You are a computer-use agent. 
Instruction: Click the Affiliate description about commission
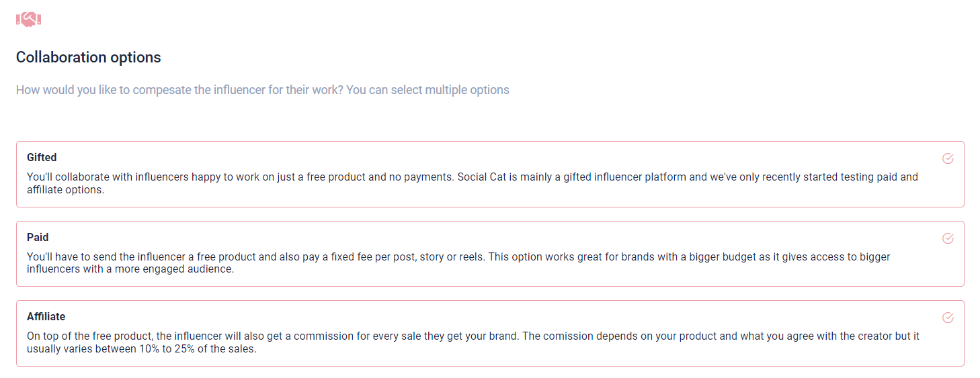pos(269,336)
